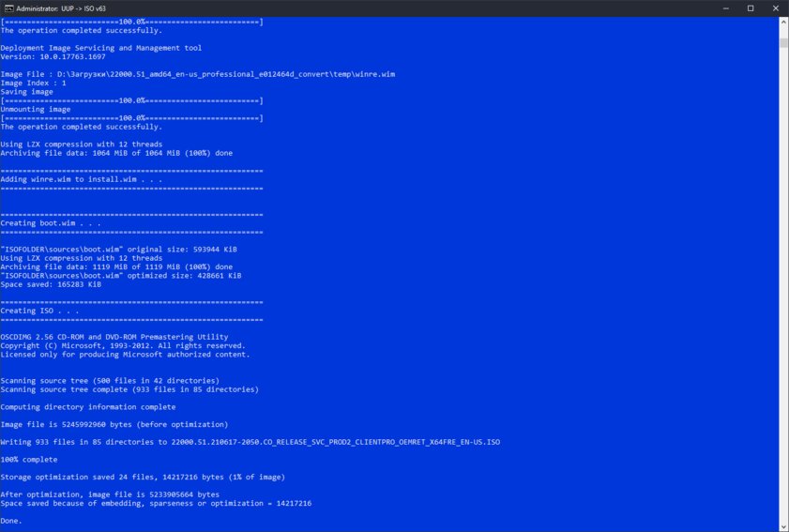Viewport: 789px width, 532px height.
Task: Close the UUP -> ISO console window
Action: [x=776, y=8]
